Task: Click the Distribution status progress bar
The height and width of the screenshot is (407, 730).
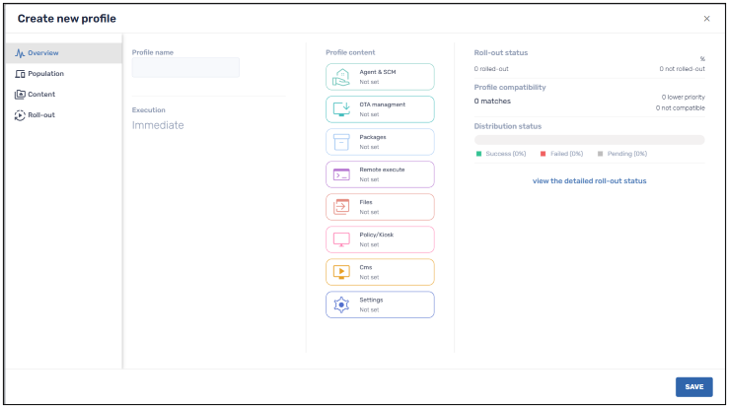Action: (589, 140)
